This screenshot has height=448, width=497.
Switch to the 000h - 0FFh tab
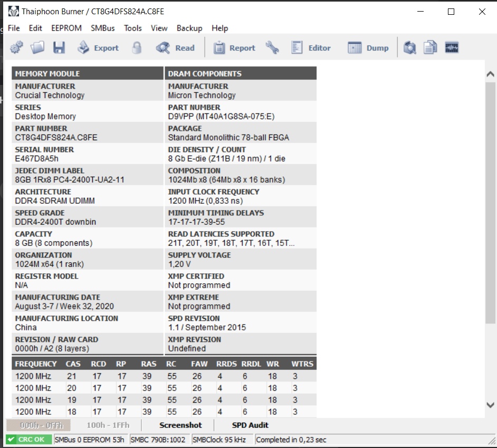(39, 425)
